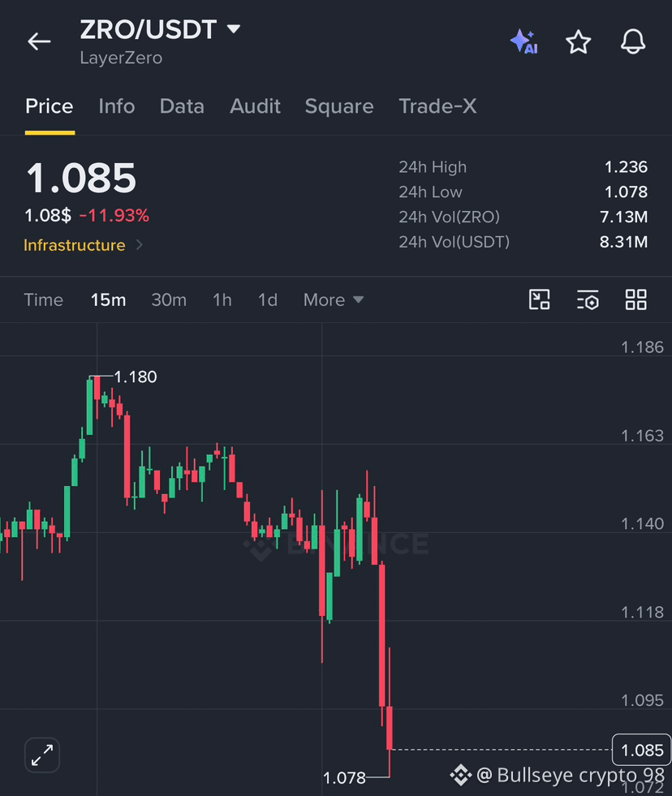Select the Time line chart option
The height and width of the screenshot is (796, 672).
click(44, 299)
